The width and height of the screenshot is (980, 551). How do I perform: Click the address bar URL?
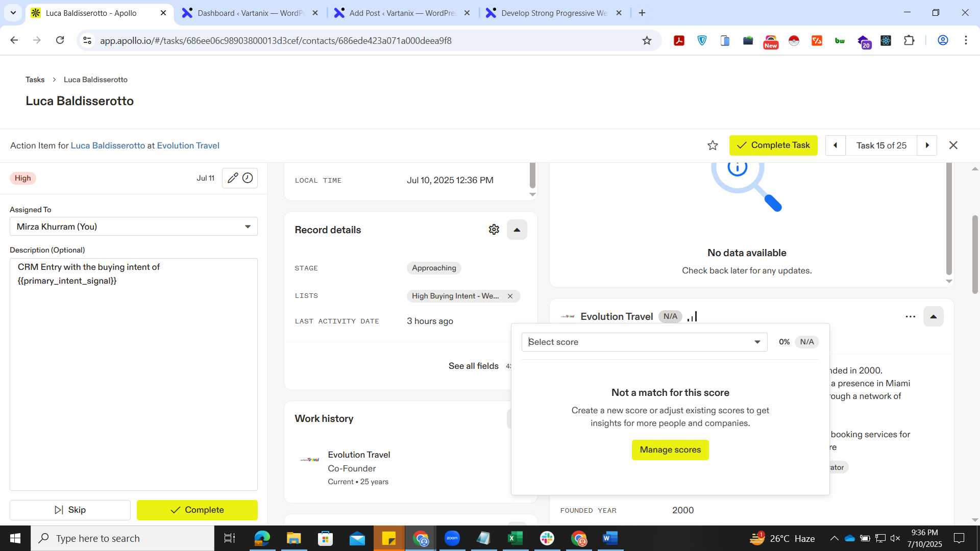[276, 41]
